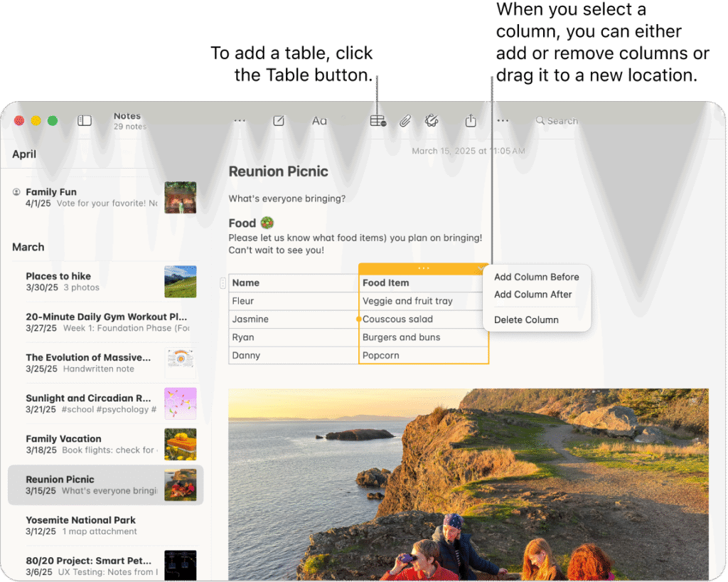Click the Share icon in toolbar
Image resolution: width=728 pixels, height=582 pixels.
471,121
